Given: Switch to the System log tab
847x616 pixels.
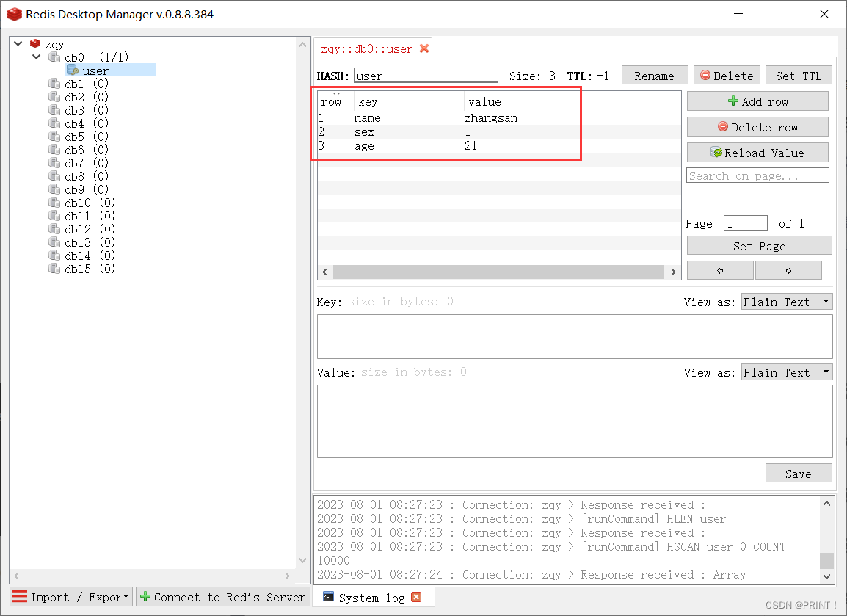Looking at the screenshot, I should pos(371,597).
